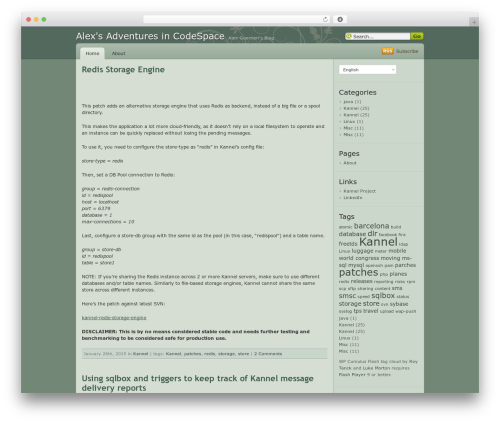
Task: Select the ldap tag
Action: click(403, 244)
